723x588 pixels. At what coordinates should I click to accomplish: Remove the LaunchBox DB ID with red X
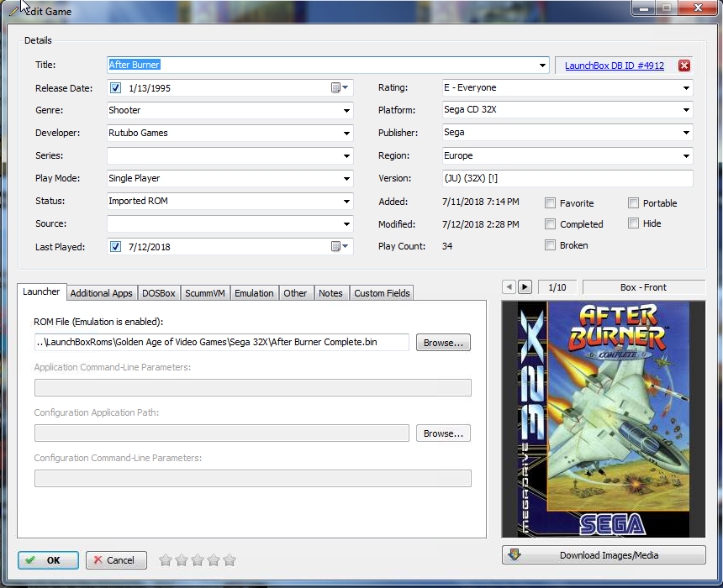click(684, 66)
